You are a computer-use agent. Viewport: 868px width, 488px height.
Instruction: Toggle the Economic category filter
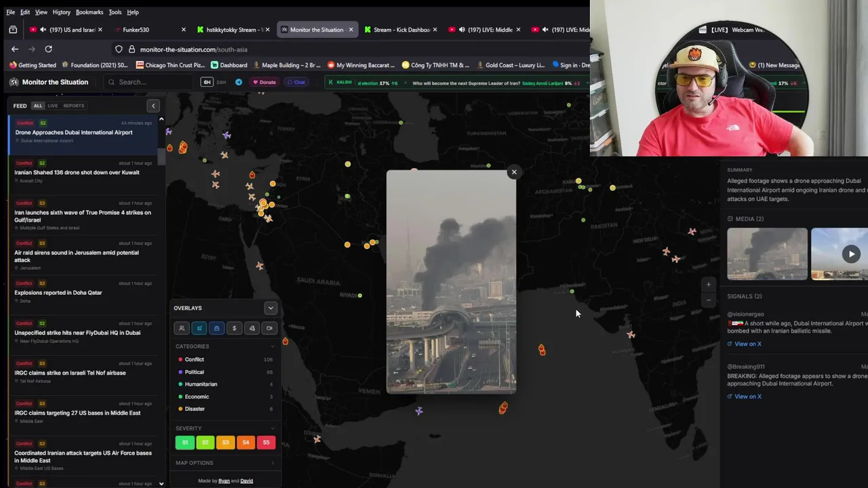point(225,396)
